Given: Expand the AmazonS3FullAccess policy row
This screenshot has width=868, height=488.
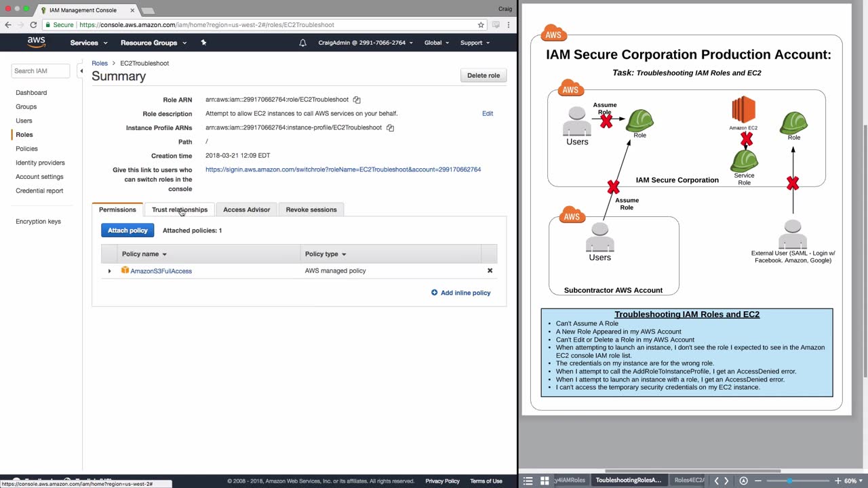Looking at the screenshot, I should click(x=109, y=271).
